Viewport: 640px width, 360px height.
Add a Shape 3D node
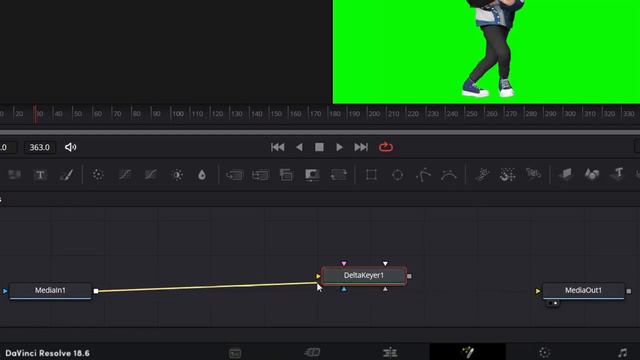pyautogui.click(x=592, y=174)
